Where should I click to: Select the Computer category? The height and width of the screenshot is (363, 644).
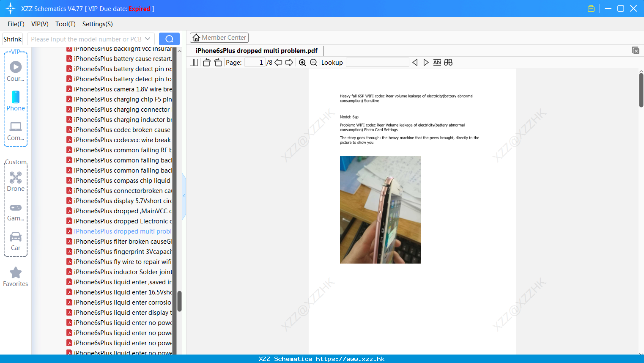point(16,131)
